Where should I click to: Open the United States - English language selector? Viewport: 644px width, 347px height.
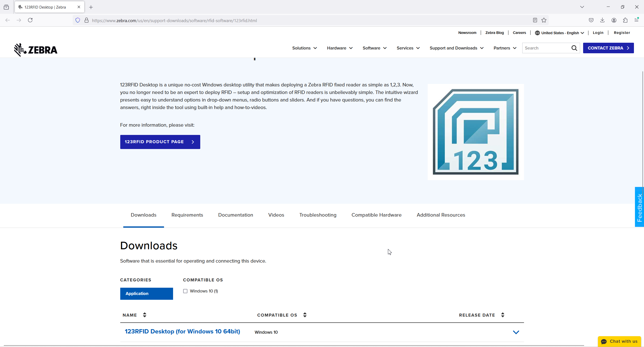pos(559,33)
